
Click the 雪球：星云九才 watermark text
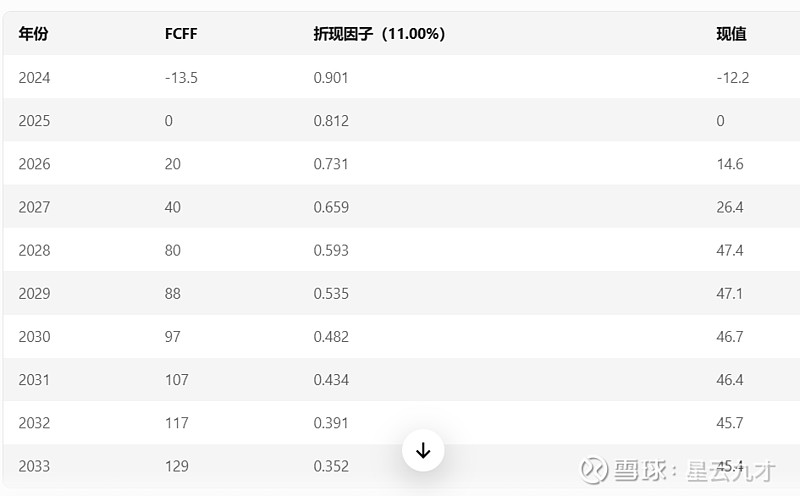[694, 470]
